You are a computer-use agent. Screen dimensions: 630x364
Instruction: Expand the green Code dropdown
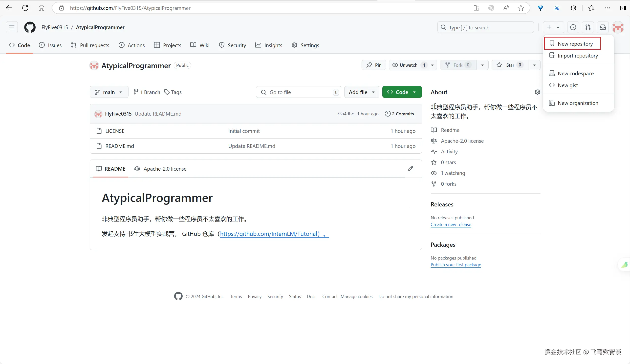[x=402, y=92]
